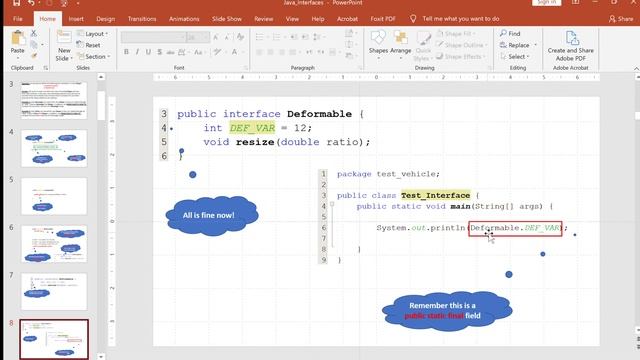Open the Quick Styles gallery
Viewport: 640px width, 360px height.
423,46
